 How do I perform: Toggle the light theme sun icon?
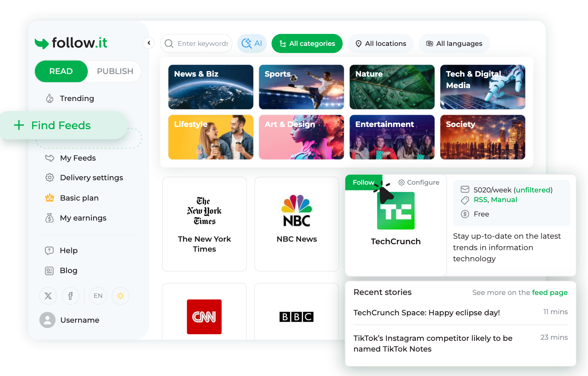click(x=121, y=296)
